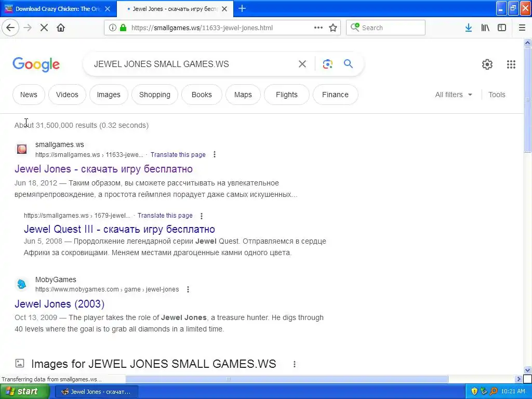Close the Download Crazy Chicken tab
Screen dimensions: 532x399
pos(108,9)
